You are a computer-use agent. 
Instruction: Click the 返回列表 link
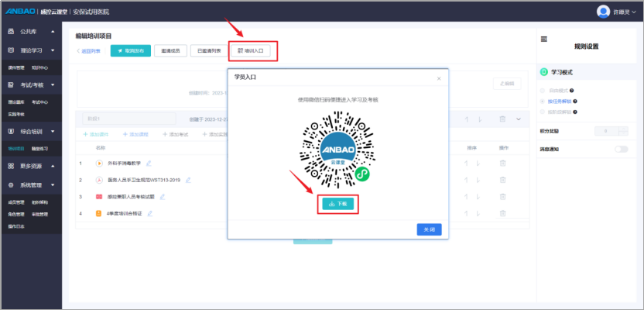(88, 51)
